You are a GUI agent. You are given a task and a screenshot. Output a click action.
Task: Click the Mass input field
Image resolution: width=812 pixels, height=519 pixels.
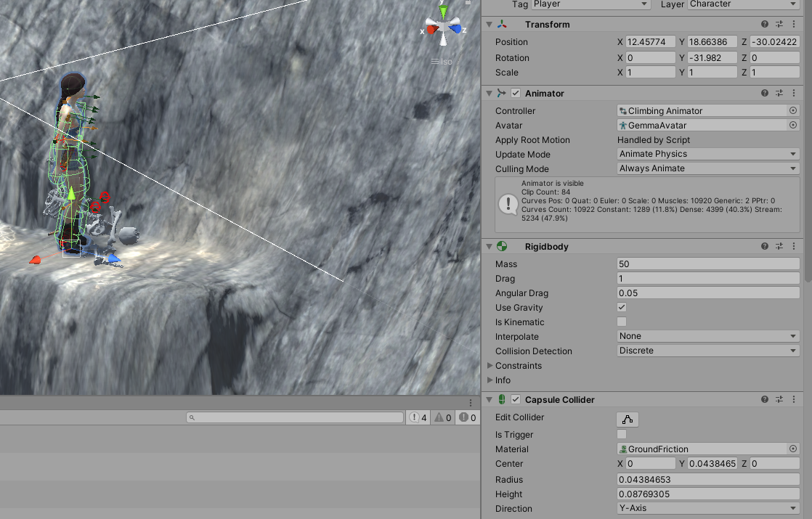(707, 263)
